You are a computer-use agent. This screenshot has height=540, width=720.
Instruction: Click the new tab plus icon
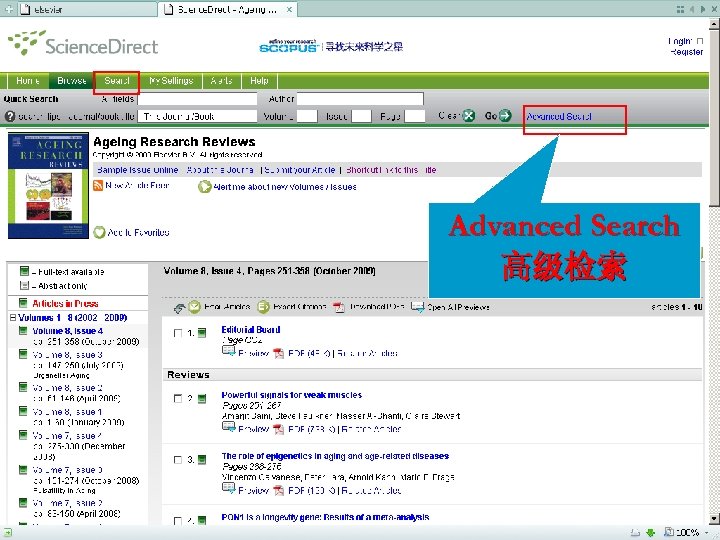tap(8, 9)
